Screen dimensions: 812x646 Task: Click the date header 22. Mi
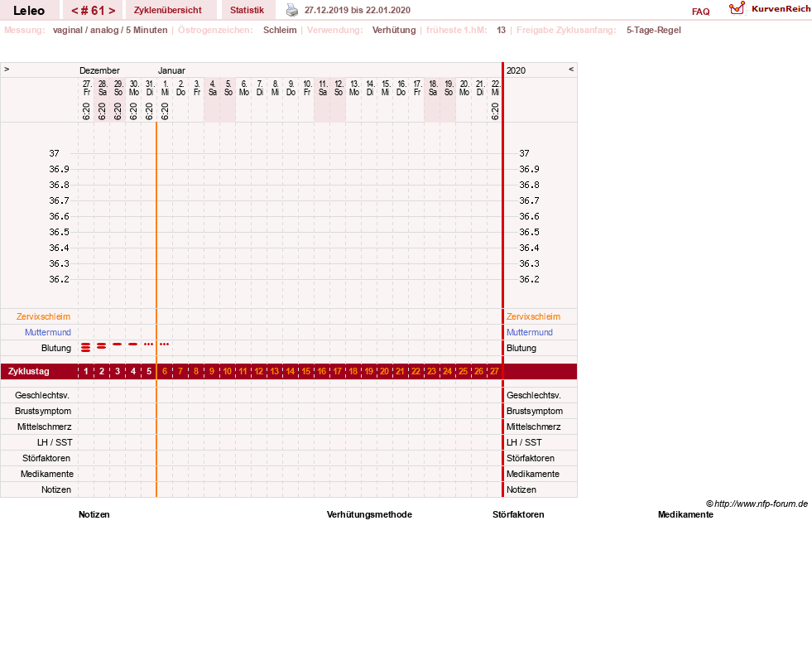pos(496,88)
